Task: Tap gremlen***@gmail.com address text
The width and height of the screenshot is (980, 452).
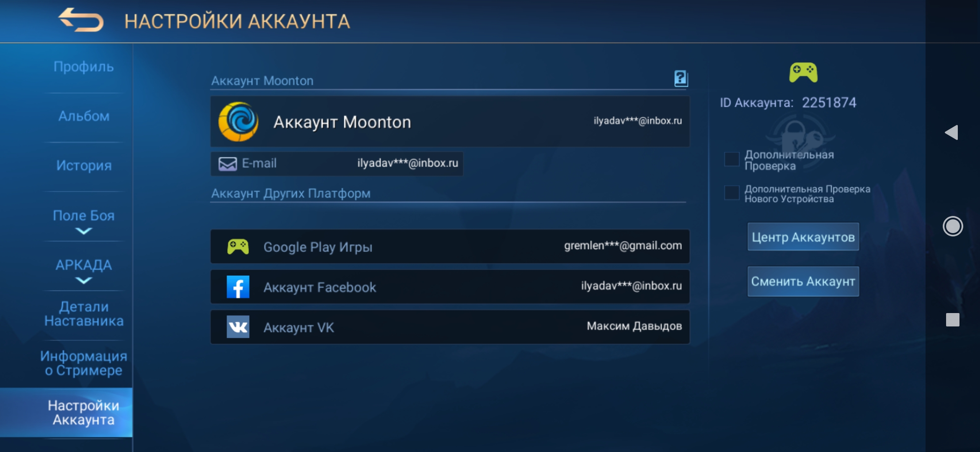Action: (x=623, y=246)
